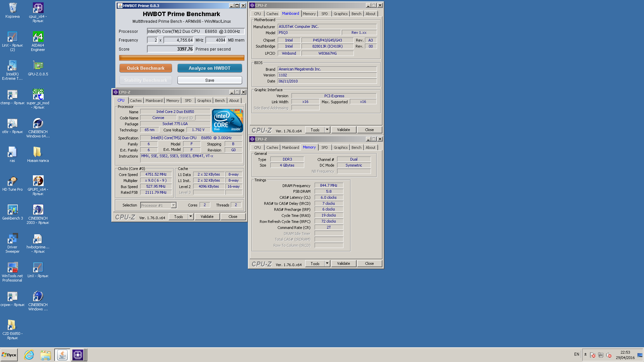Open the otkr shortcut icon
644x362 pixels.
point(12,126)
